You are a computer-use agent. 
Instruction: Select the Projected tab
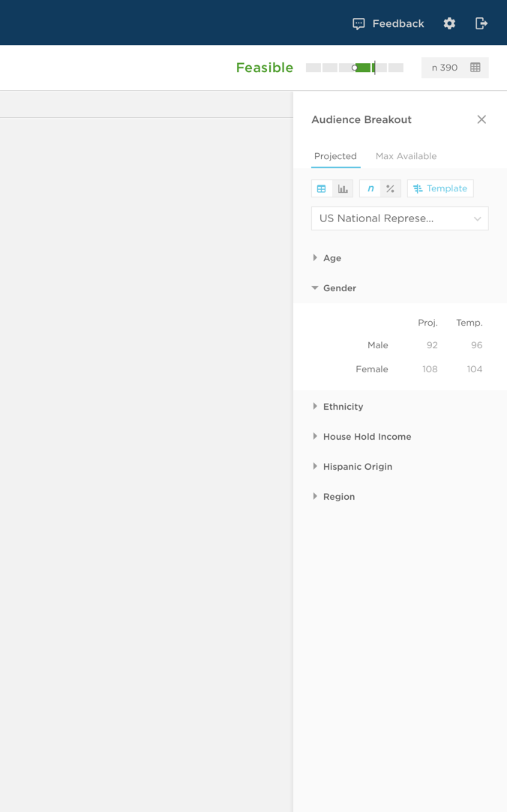tap(335, 156)
